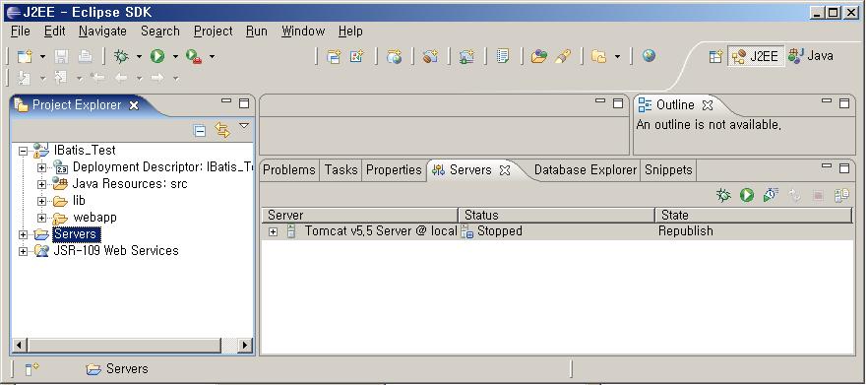Expand the Servers project node
Image resolution: width=868 pixels, height=385 pixels.
(23, 234)
